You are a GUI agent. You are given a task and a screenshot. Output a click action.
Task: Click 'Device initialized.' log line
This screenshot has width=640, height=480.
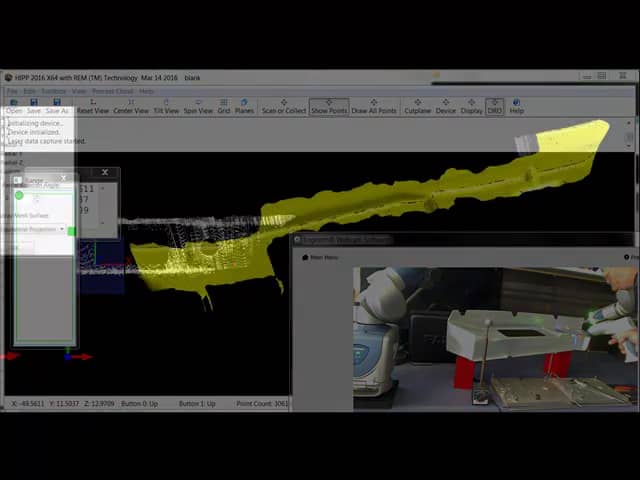(x=33, y=132)
